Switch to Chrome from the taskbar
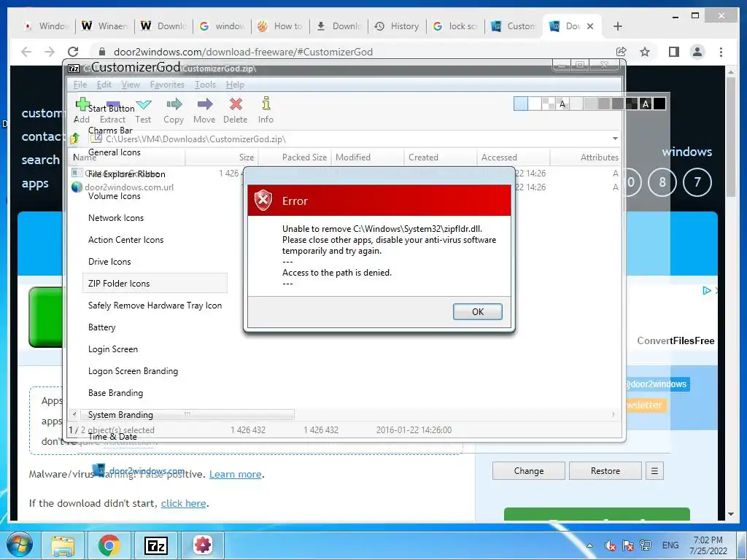The width and height of the screenshot is (747, 560). point(109,545)
